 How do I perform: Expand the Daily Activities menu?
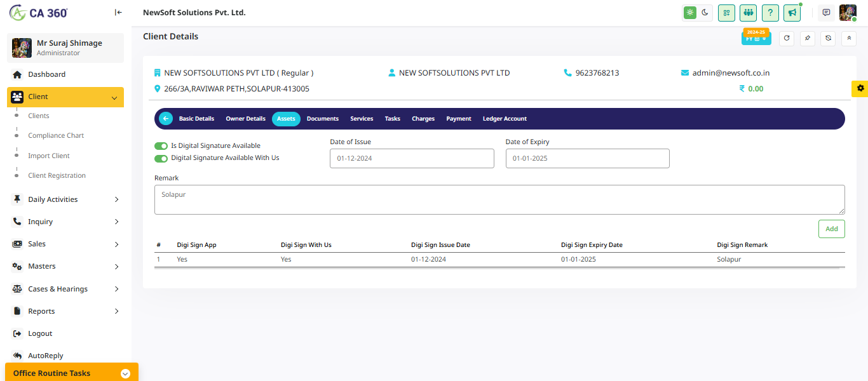tap(65, 199)
